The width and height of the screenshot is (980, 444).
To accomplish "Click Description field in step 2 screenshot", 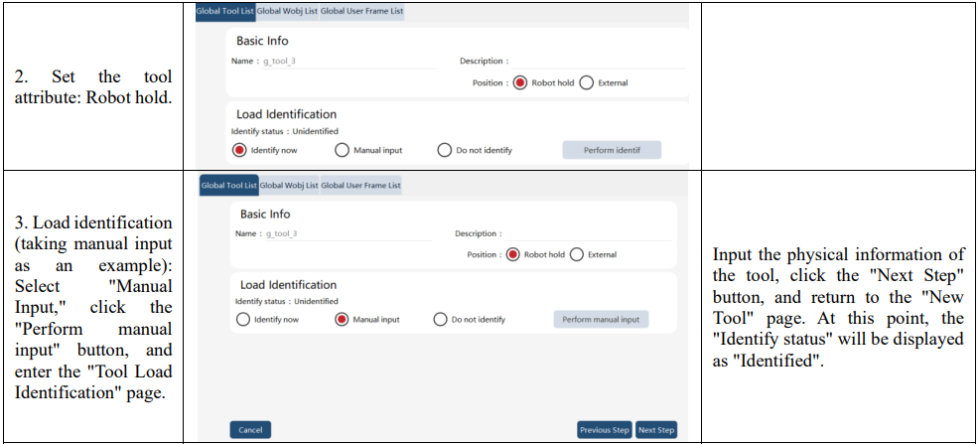I will click(x=598, y=62).
